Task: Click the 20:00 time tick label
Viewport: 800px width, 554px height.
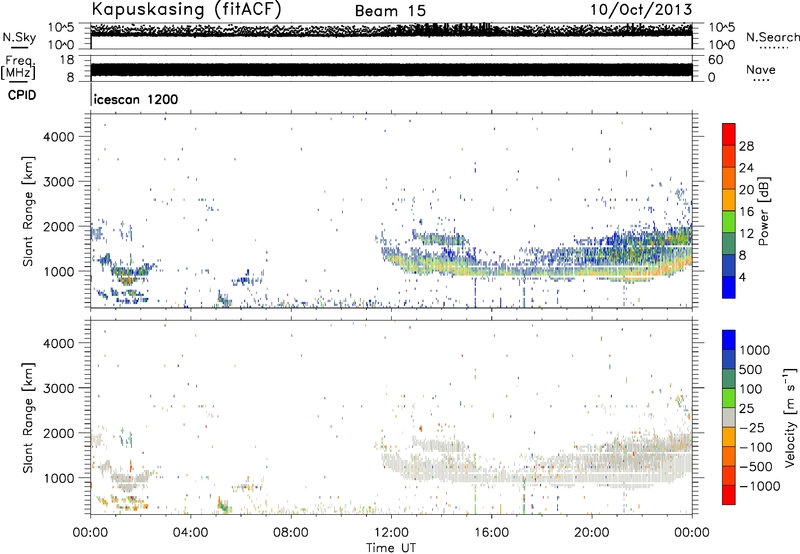Action: (x=591, y=533)
